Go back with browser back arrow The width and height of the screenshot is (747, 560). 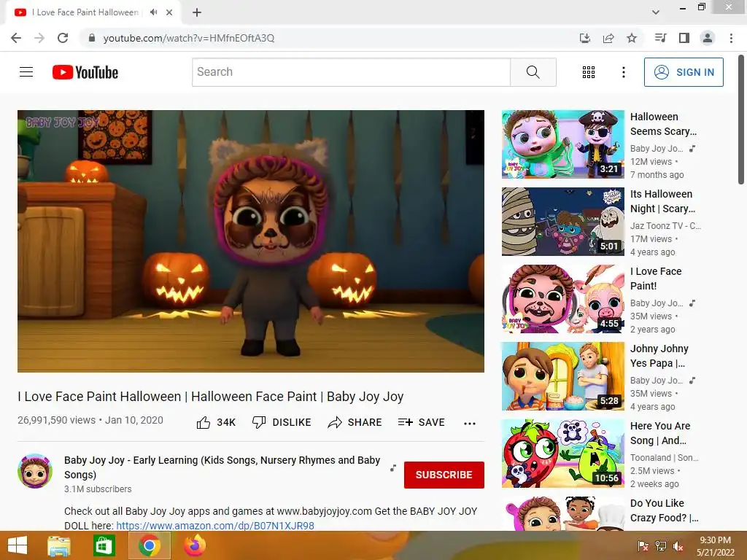click(x=16, y=38)
